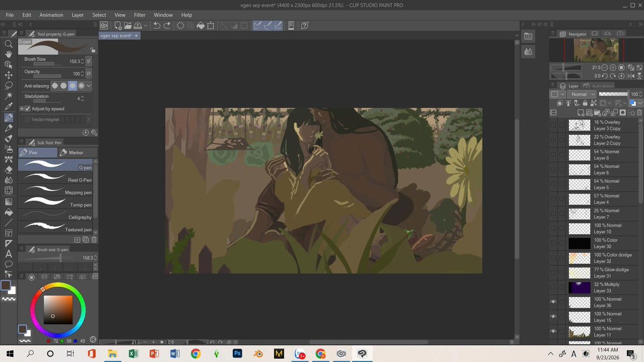Click the Opacity value stepper arrows
This screenshot has height=362, width=644.
click(x=83, y=73)
